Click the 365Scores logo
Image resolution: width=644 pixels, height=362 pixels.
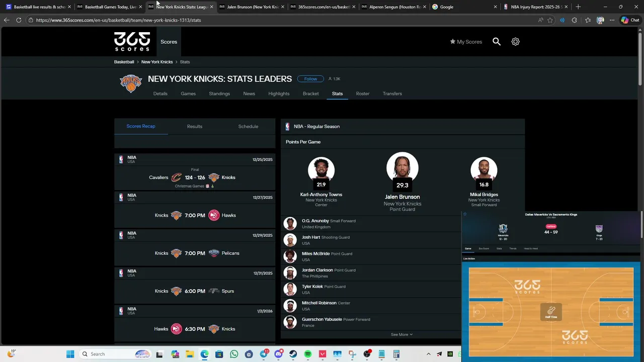[132, 42]
